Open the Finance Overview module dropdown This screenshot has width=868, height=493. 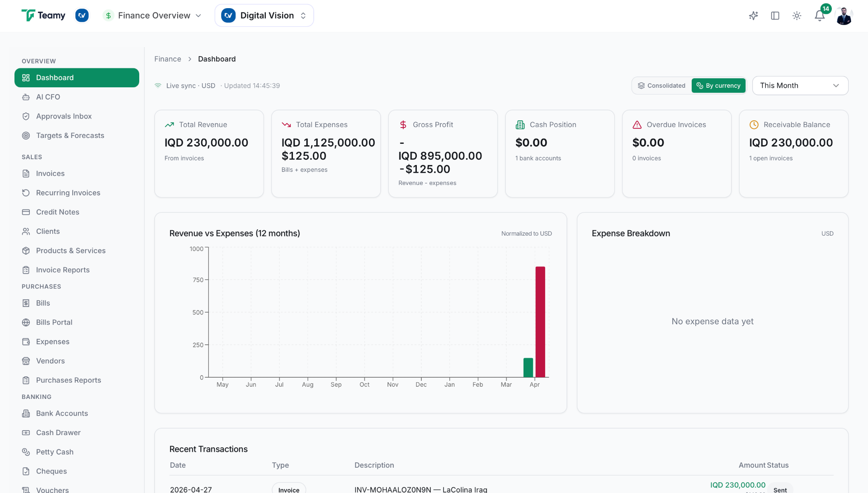[x=152, y=15]
